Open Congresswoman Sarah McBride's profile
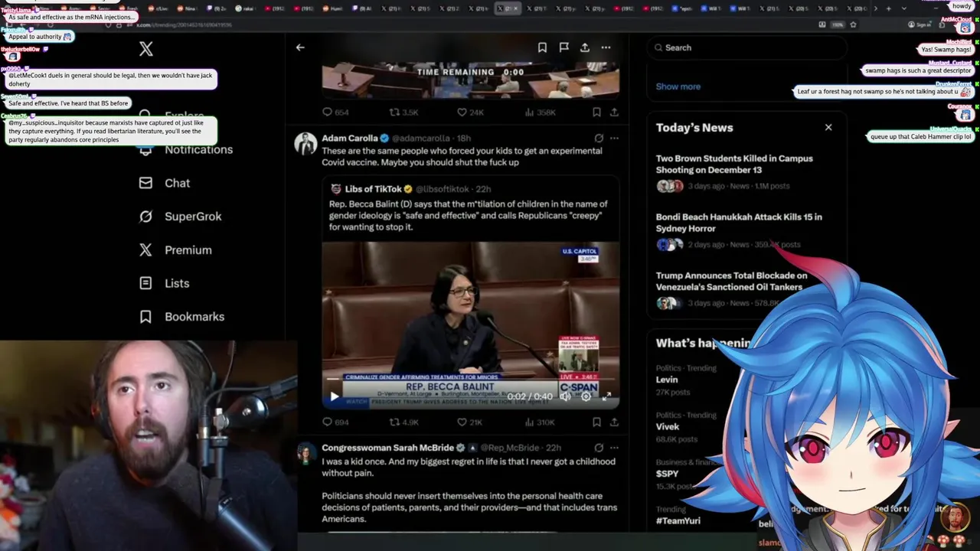980x551 pixels. [387, 448]
